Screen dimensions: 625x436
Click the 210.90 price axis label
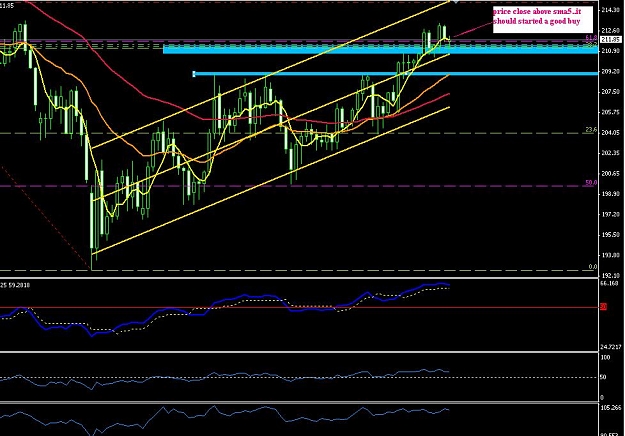611,51
